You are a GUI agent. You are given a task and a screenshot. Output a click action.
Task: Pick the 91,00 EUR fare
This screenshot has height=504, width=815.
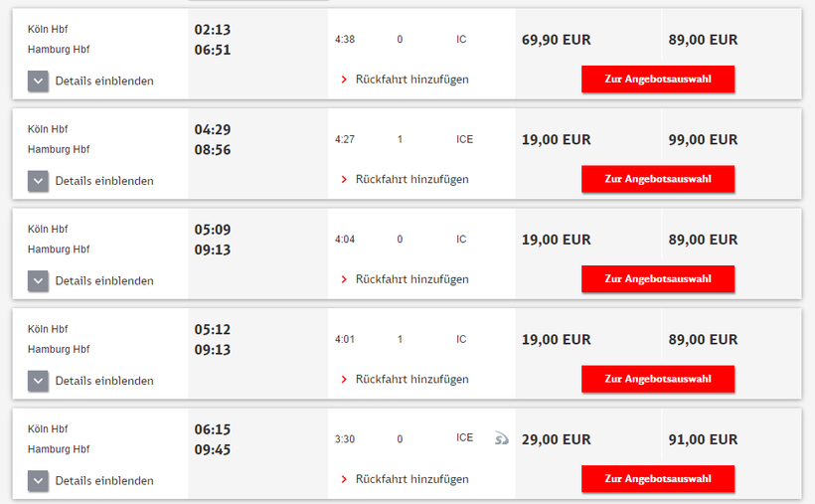tap(703, 439)
